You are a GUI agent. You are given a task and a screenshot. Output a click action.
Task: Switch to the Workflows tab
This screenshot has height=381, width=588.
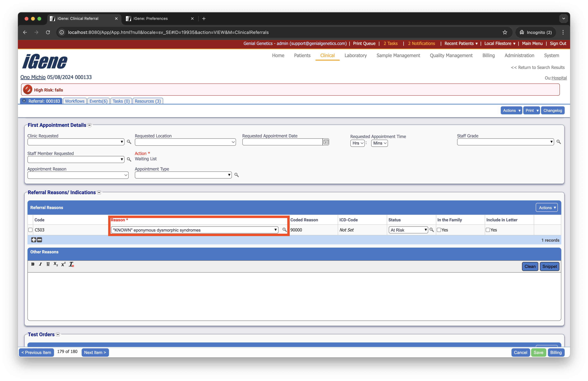tap(75, 101)
